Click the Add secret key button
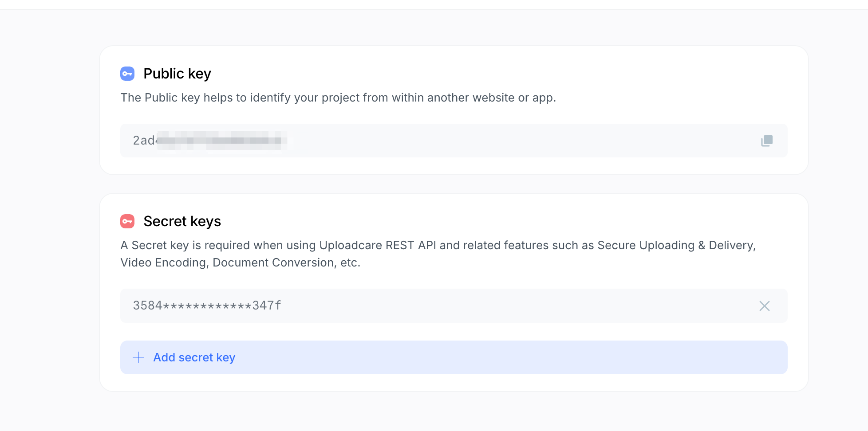The height and width of the screenshot is (431, 868). click(194, 357)
